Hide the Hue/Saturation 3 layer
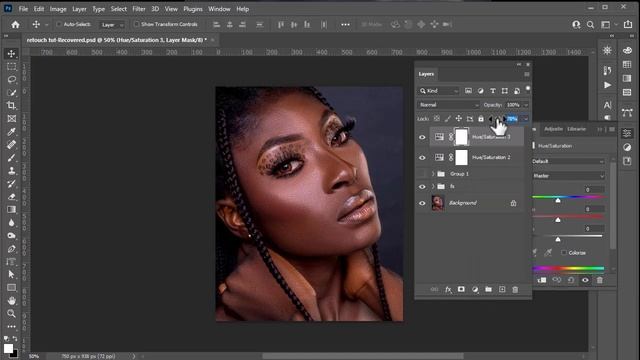 point(422,137)
